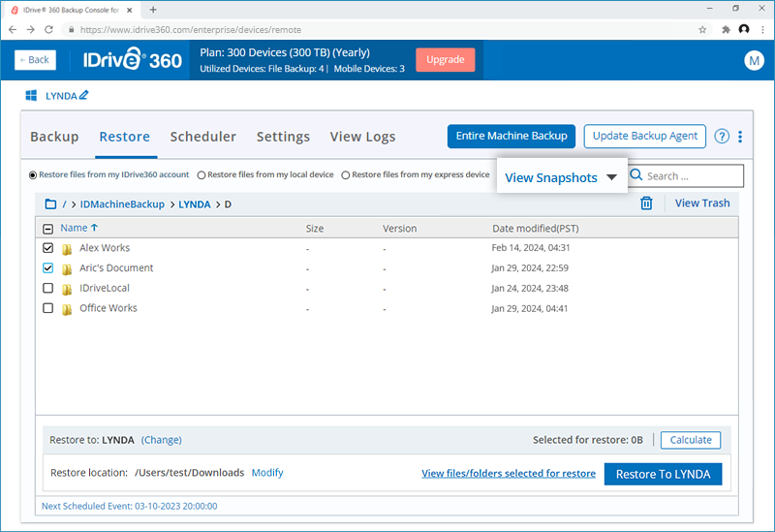Toggle the select-all header checkbox
The image size is (775, 532).
point(48,229)
